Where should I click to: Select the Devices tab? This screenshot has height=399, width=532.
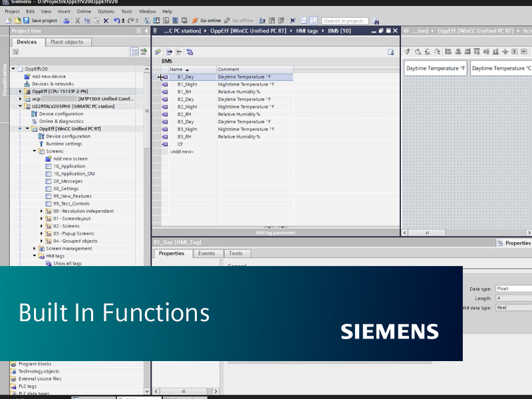tap(27, 42)
